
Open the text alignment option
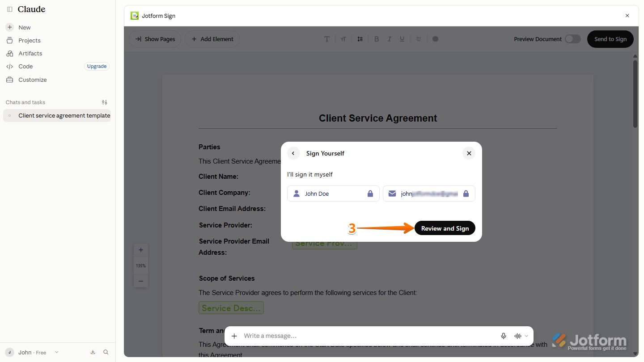tap(419, 39)
